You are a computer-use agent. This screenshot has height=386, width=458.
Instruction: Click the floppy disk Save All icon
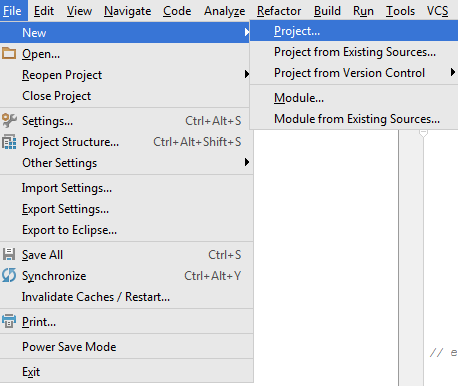(x=9, y=254)
